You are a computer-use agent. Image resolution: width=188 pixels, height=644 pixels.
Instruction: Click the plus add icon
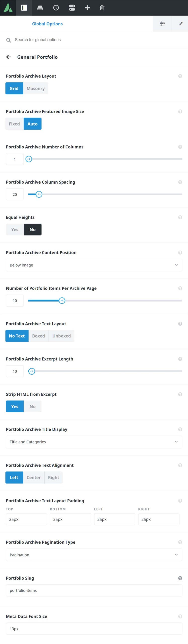tap(87, 8)
